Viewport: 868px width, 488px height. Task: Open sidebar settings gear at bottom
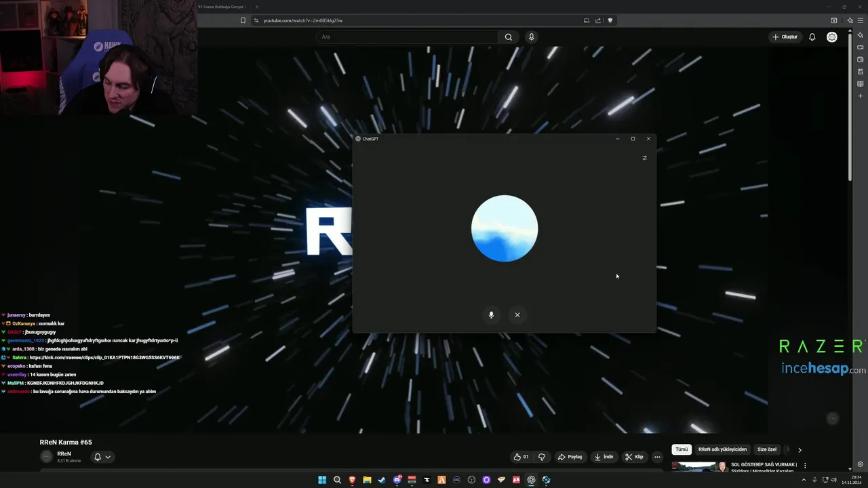(861, 464)
